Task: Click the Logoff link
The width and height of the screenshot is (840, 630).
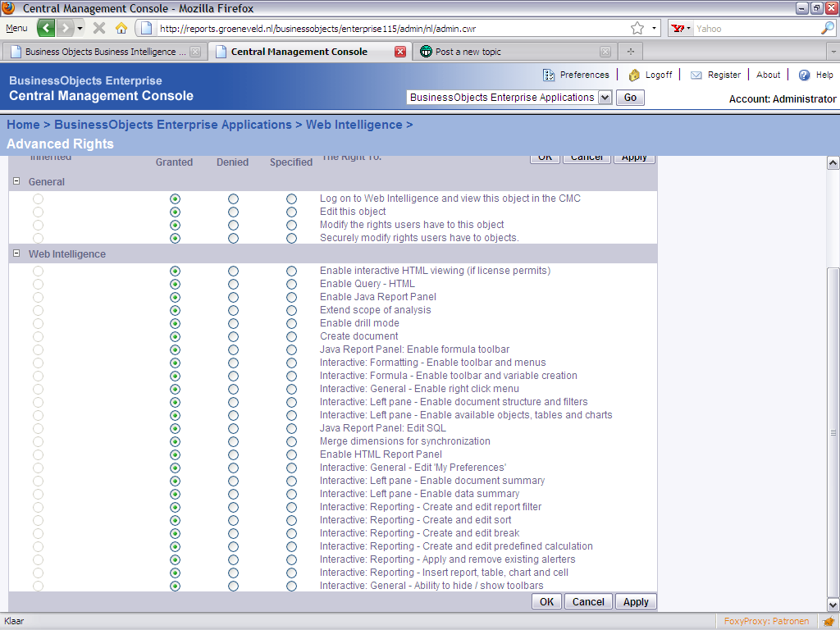Action: point(659,75)
